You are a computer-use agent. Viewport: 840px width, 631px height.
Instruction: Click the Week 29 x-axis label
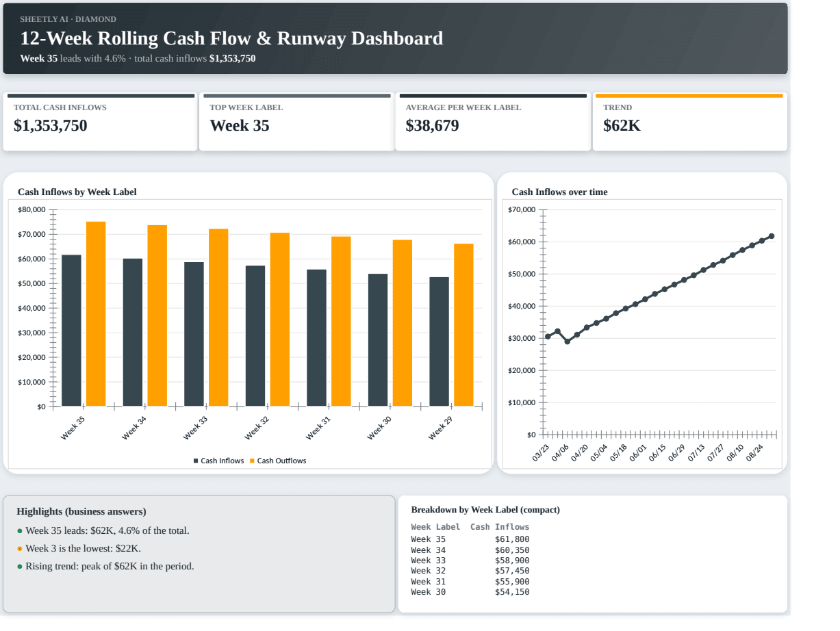[x=440, y=428]
